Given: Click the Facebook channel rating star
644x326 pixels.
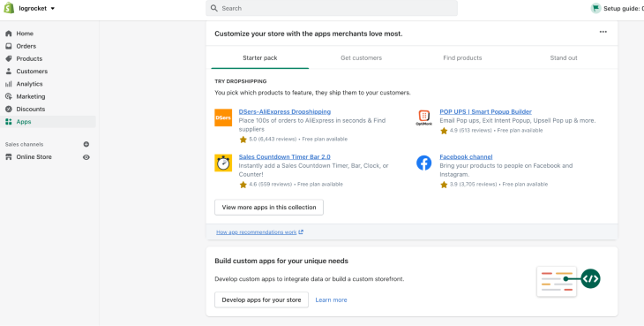Looking at the screenshot, I should tap(444, 185).
